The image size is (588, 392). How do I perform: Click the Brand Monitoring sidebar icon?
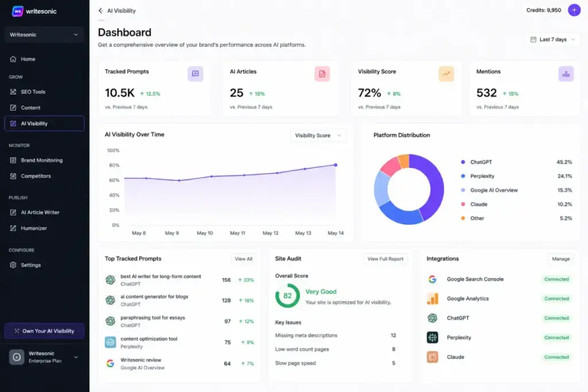coord(13,160)
